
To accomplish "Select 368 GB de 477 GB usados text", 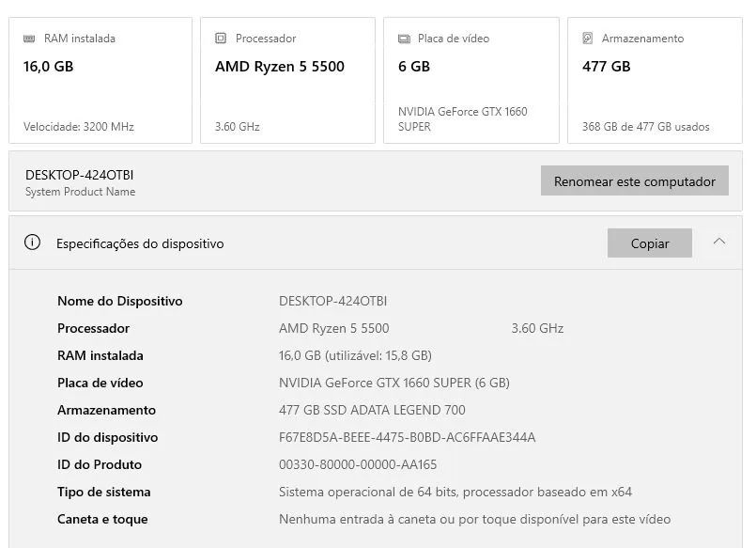I will tap(645, 127).
